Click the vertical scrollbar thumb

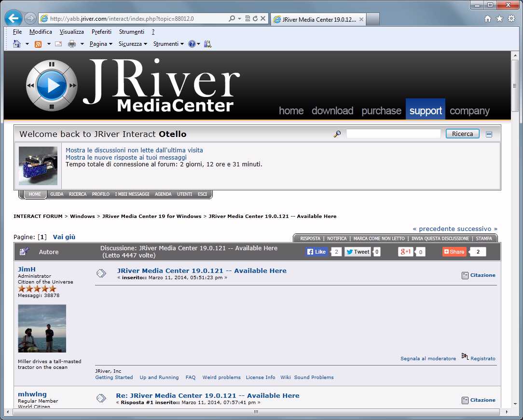coord(515,86)
